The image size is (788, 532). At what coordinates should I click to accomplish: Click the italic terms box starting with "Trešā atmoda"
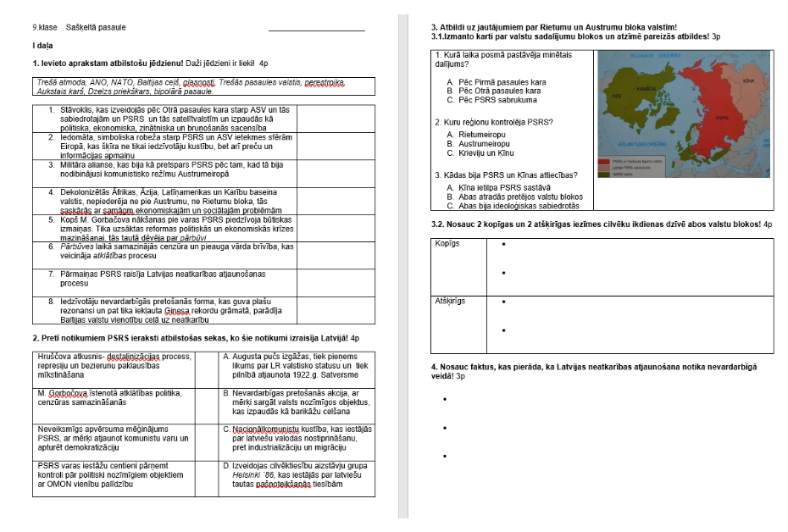point(203,86)
